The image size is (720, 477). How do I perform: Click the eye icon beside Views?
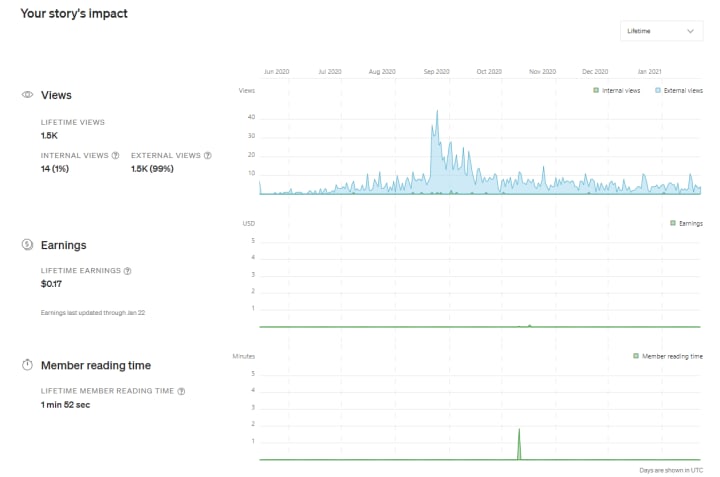28,95
